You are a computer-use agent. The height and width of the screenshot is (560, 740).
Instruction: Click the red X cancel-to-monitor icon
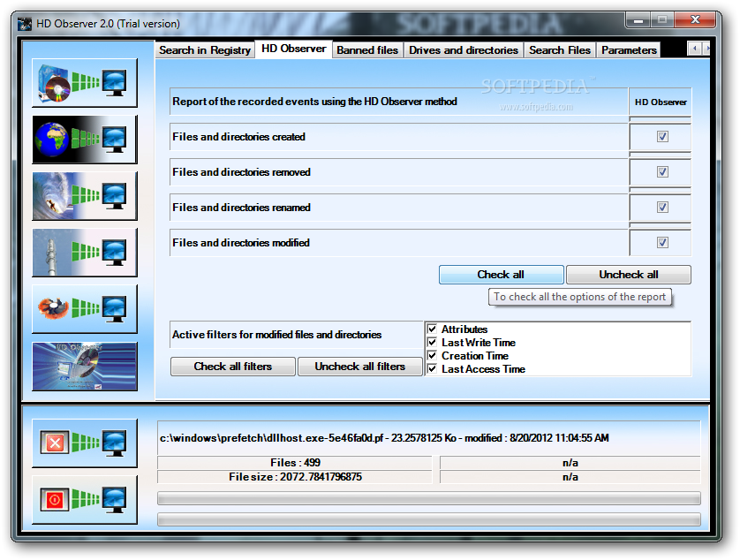85,443
